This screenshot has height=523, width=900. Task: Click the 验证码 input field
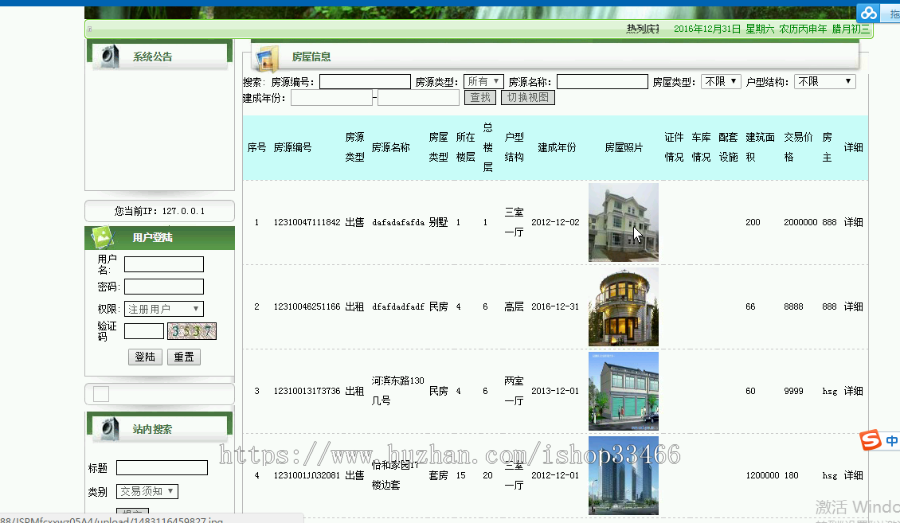coord(144,331)
